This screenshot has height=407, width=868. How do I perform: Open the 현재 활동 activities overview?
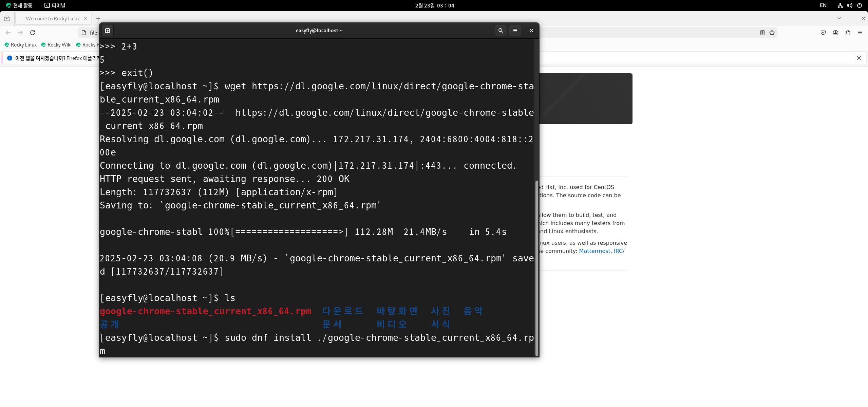(x=19, y=5)
